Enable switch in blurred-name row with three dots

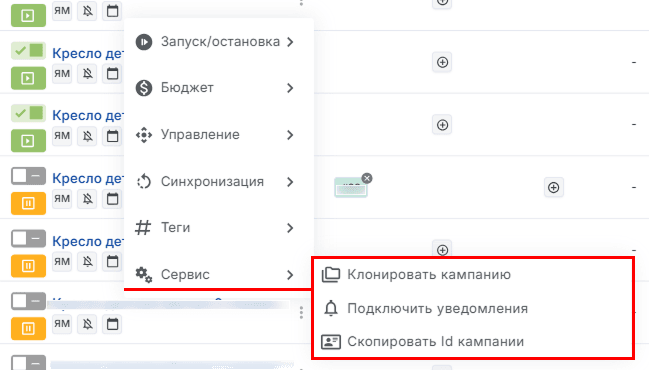click(x=28, y=301)
